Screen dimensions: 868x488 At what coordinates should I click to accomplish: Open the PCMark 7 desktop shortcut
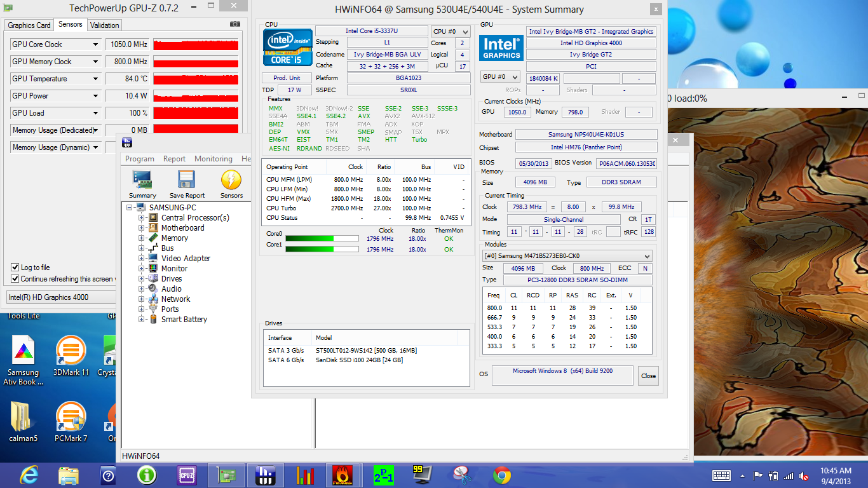(71, 422)
